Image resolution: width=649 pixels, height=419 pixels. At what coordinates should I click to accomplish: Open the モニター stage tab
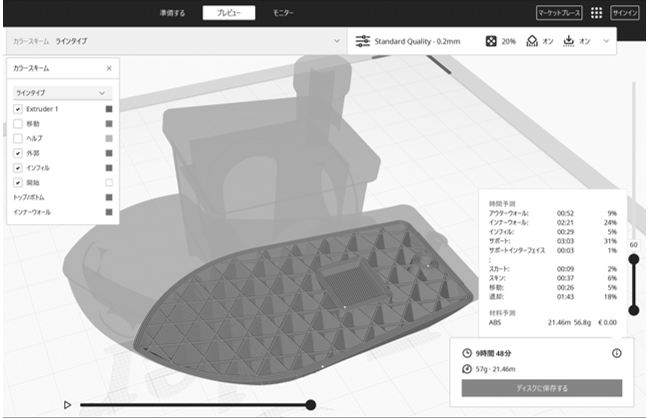(x=283, y=13)
